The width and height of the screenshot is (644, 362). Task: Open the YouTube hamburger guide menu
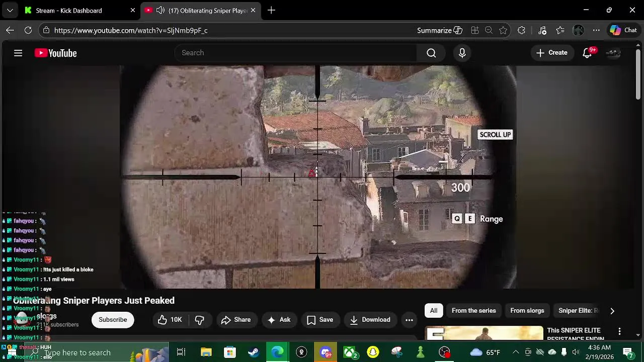click(18, 53)
